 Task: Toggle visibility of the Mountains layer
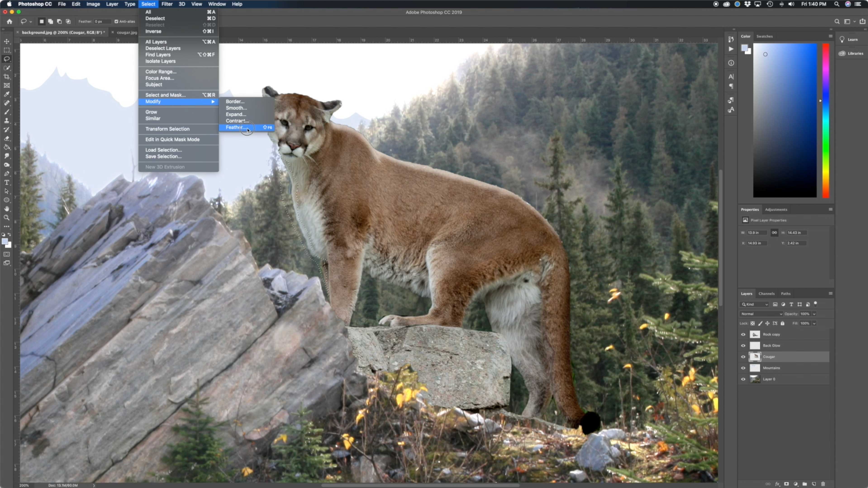point(743,368)
